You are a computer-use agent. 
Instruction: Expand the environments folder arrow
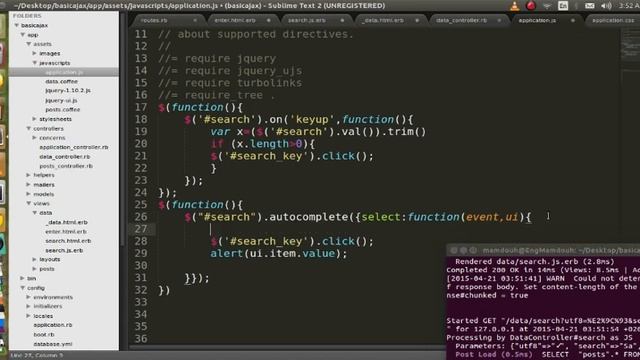coord(29,297)
